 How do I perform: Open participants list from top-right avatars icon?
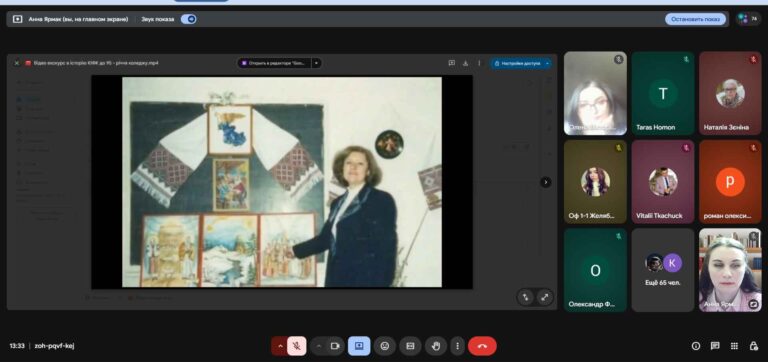pos(748,19)
